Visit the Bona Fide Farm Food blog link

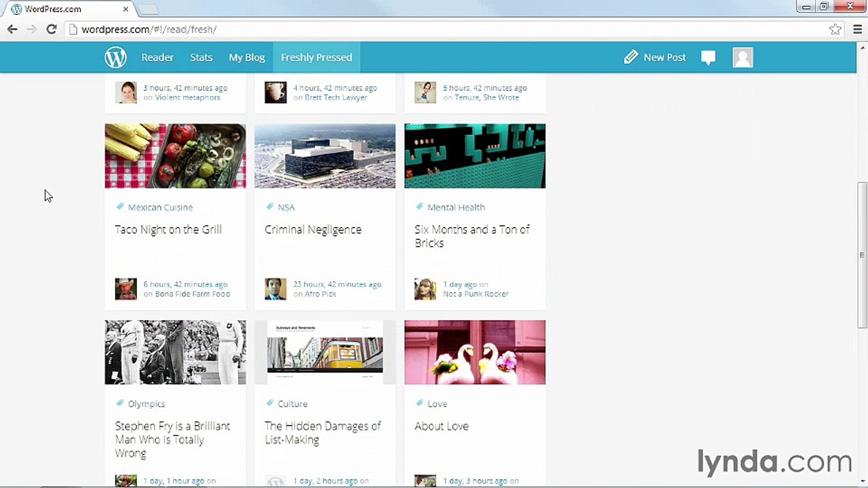point(193,294)
